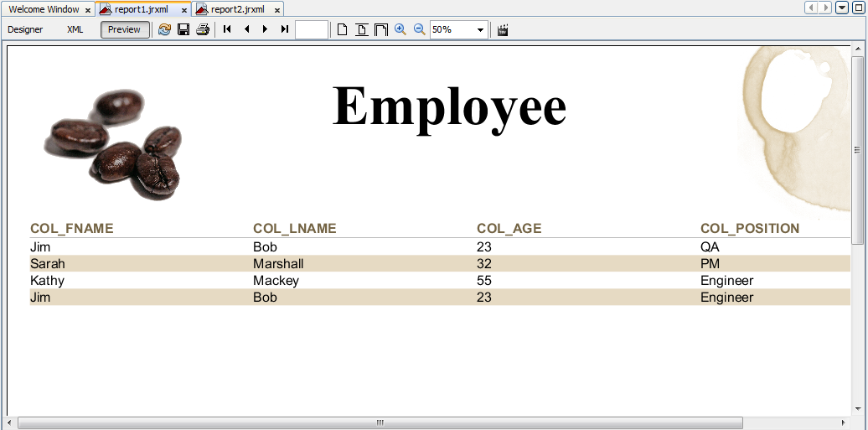Click the PM position cell

pyautogui.click(x=710, y=264)
